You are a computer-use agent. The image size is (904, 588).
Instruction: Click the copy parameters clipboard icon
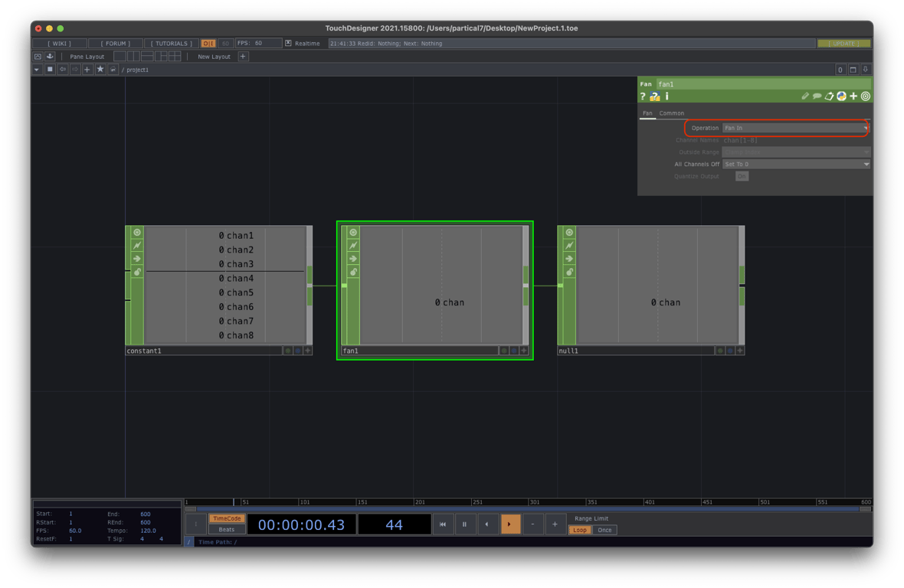pyautogui.click(x=829, y=96)
